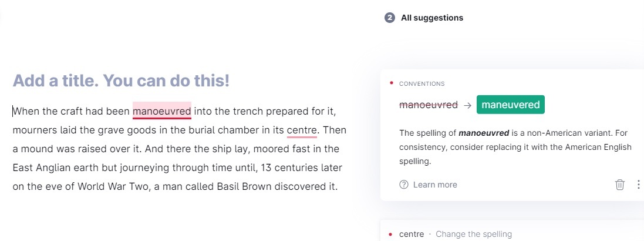The height and width of the screenshot is (241, 644).
Task: Click the question mark help icon
Action: point(404,185)
